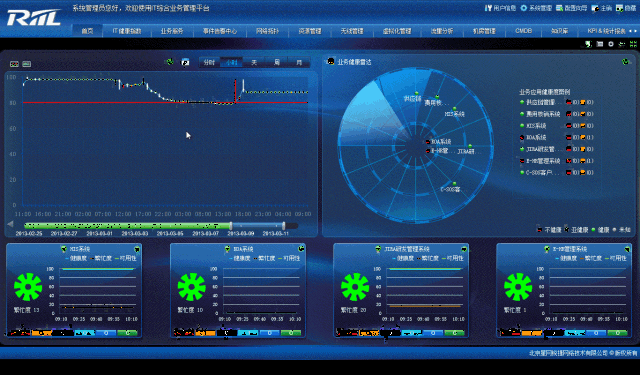Click the corner icon of JIRA研发管理系统 card
The width and height of the screenshot is (640, 375).
[464, 249]
